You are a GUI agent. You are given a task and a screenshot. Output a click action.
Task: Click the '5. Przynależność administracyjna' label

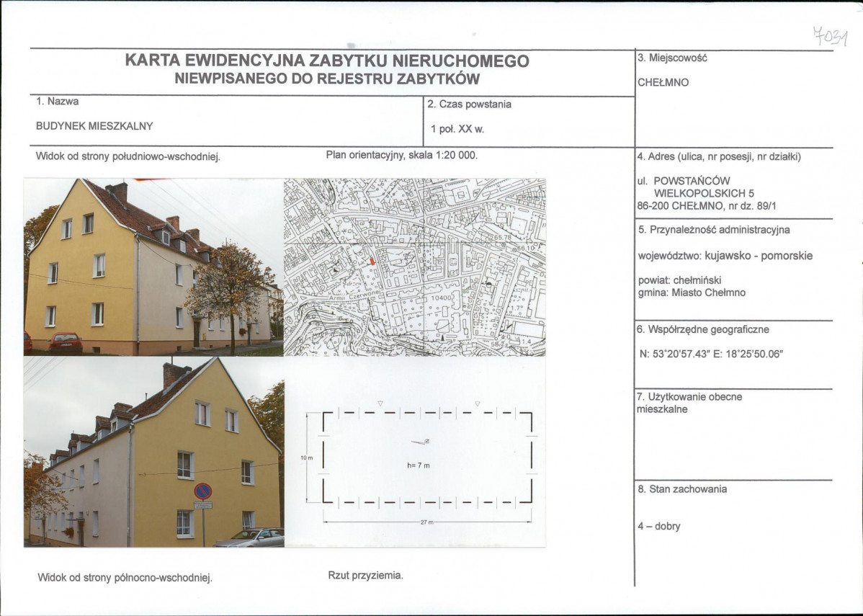point(714,230)
